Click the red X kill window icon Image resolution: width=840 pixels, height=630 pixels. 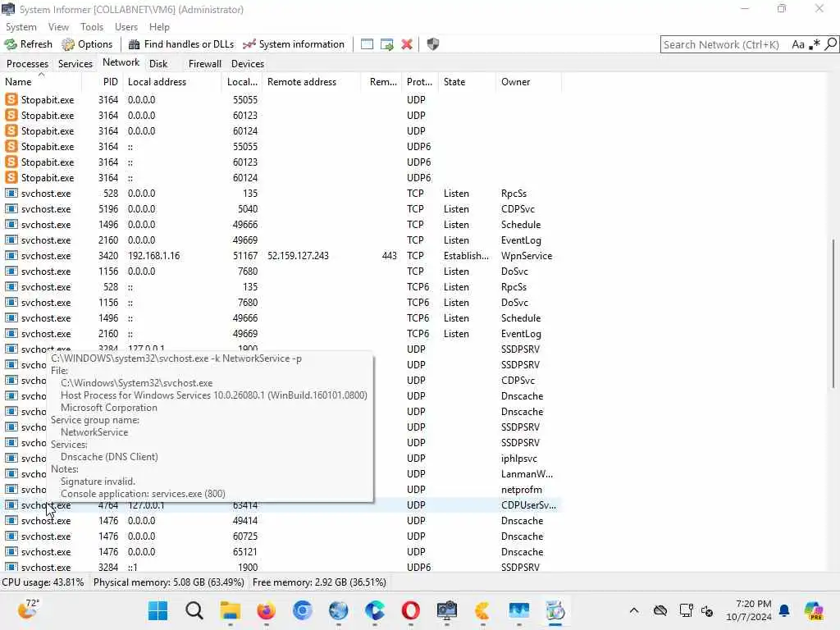point(407,44)
